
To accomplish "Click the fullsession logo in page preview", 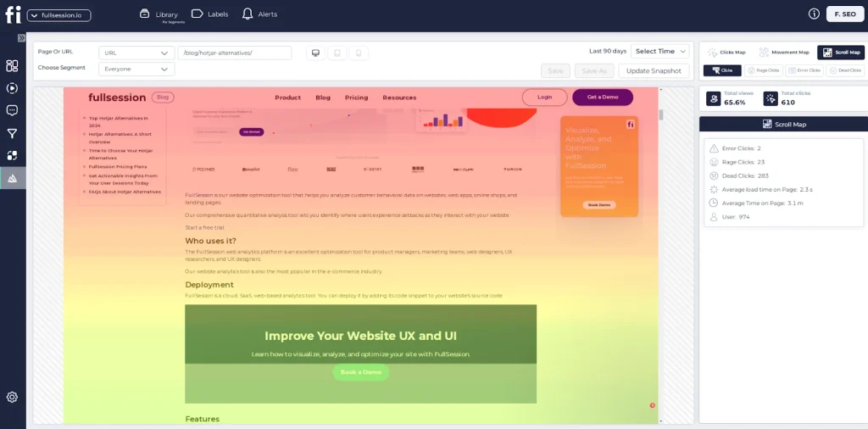I will click(x=117, y=97).
